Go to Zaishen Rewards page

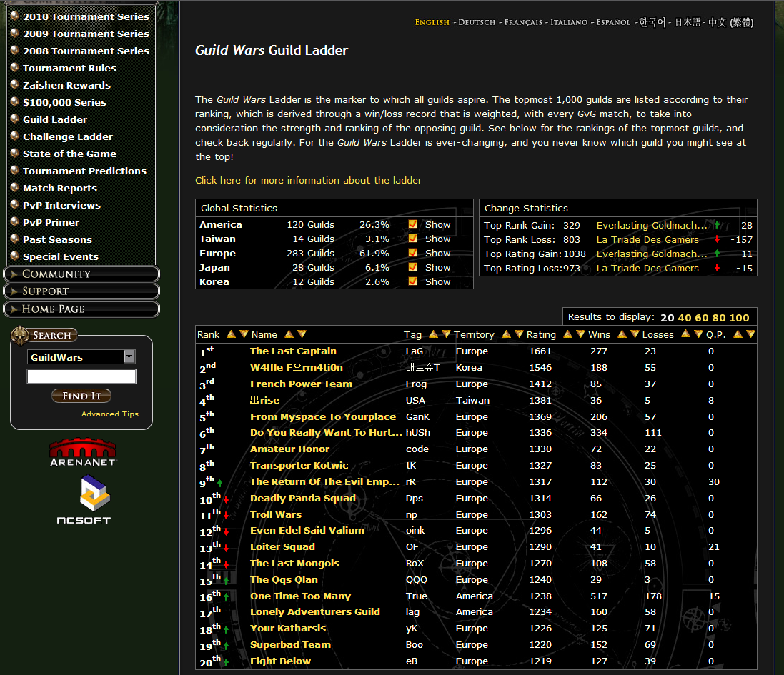tap(66, 85)
